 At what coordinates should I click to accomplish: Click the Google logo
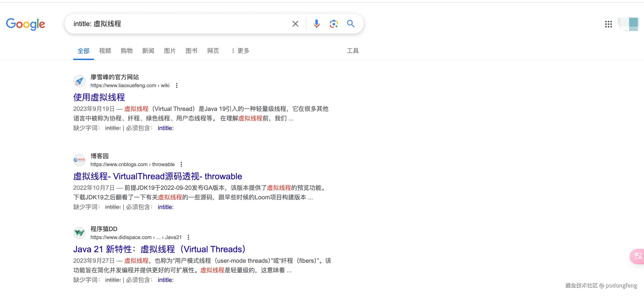tap(26, 24)
